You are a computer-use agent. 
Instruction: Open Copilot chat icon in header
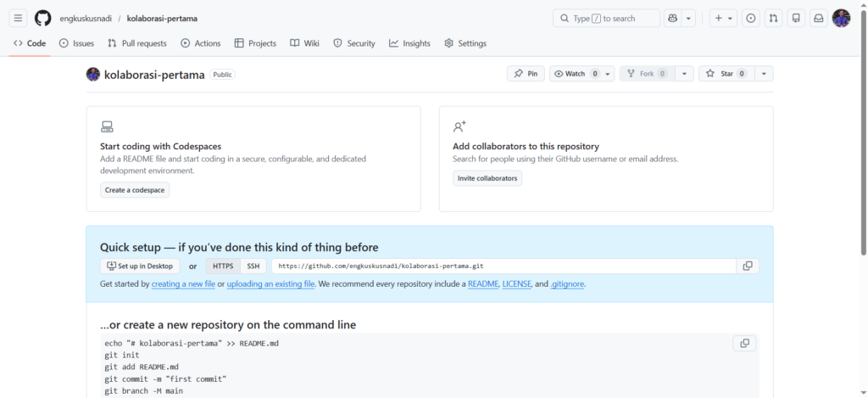pos(673,18)
